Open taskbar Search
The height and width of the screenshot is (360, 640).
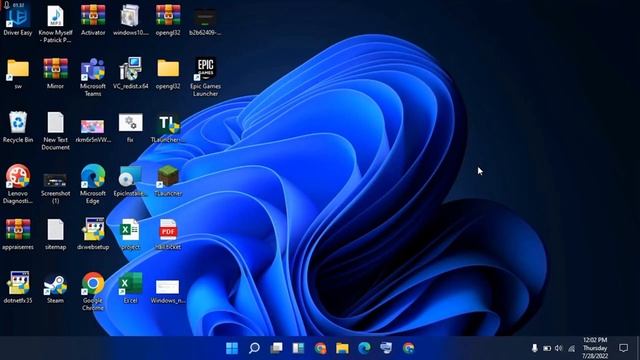click(254, 348)
